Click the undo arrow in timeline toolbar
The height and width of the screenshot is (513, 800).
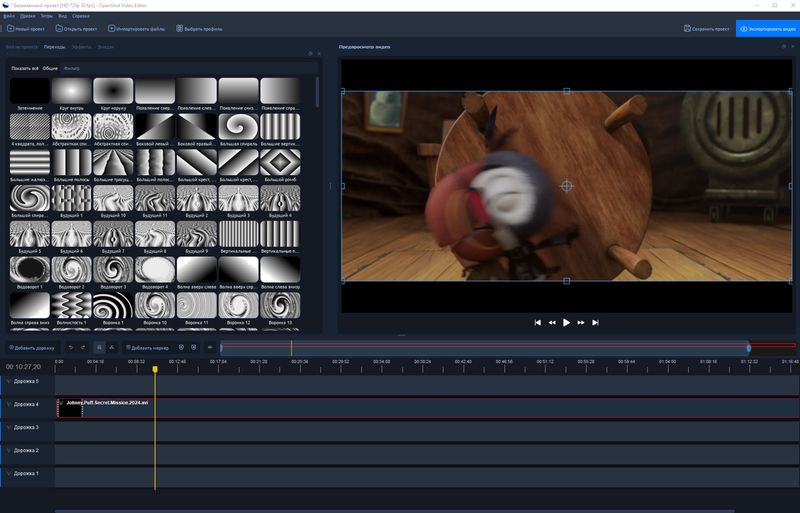(70, 347)
